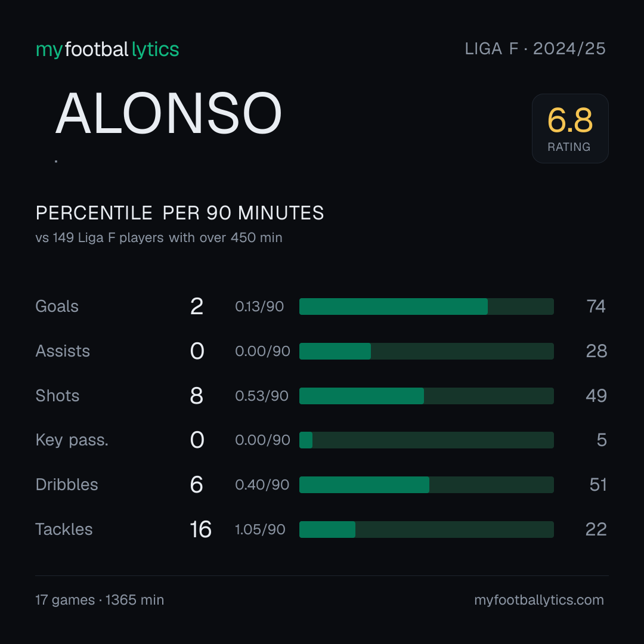
Task: Click the Tackles percentile bar
Action: click(426, 530)
